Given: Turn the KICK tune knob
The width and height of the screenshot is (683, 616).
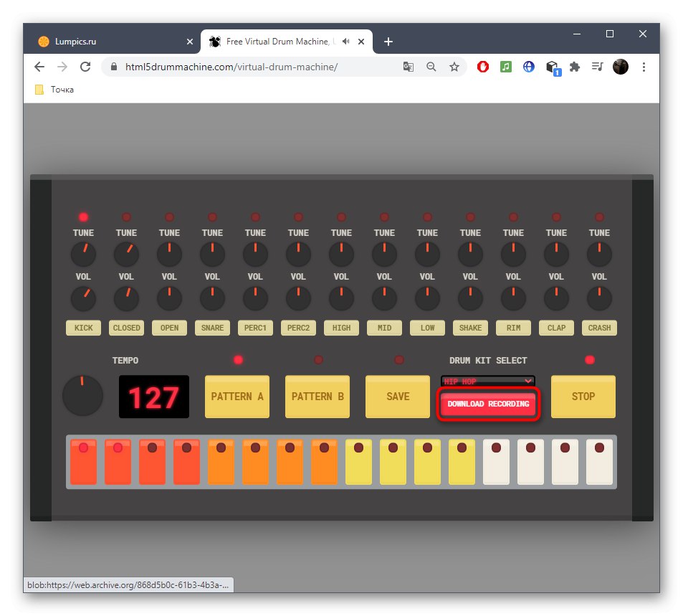Looking at the screenshot, I should click(x=83, y=254).
